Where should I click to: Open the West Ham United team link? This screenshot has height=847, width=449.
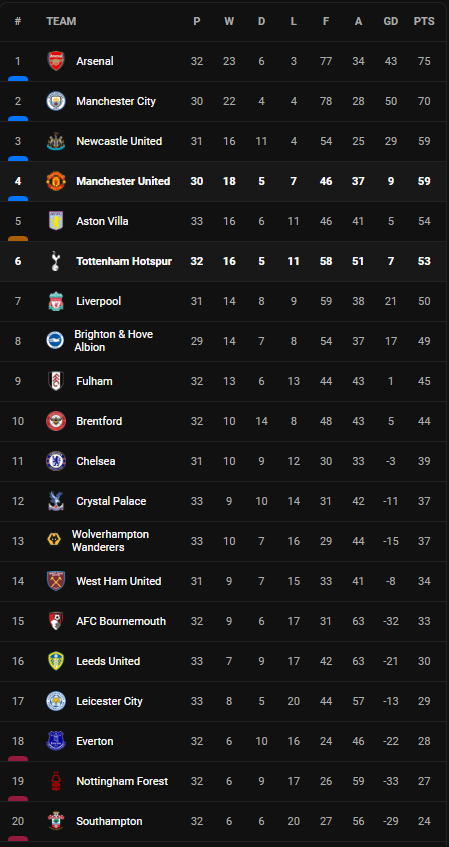tap(119, 581)
